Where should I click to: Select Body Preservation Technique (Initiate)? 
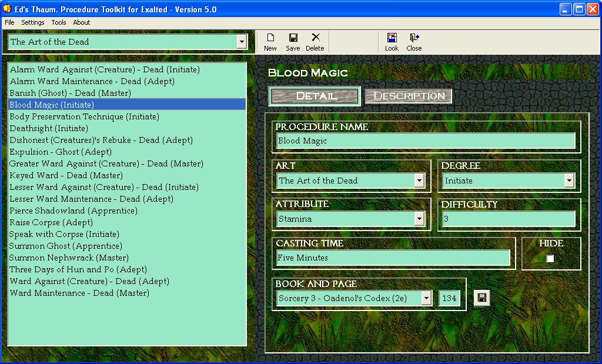click(x=127, y=116)
